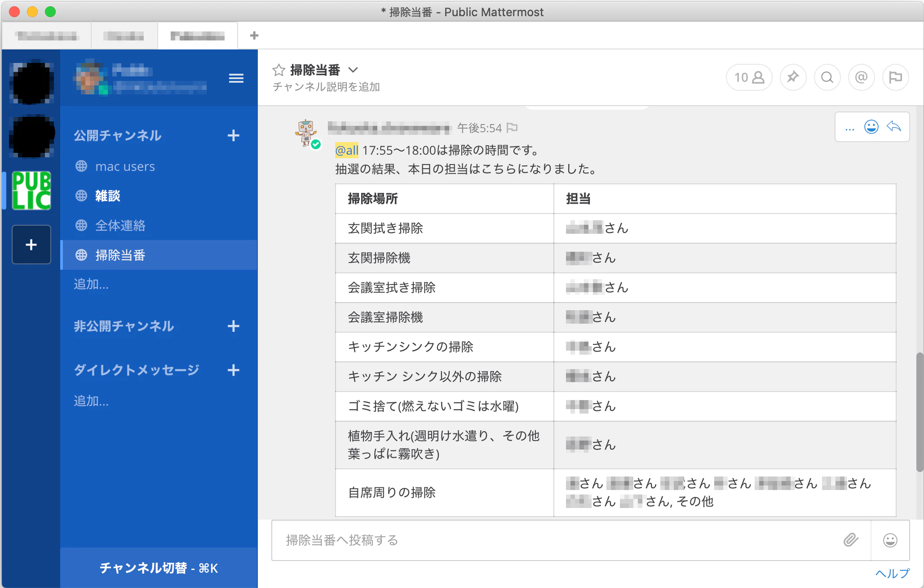Open the channel search icon
Viewport: 924px width, 588px height.
827,77
